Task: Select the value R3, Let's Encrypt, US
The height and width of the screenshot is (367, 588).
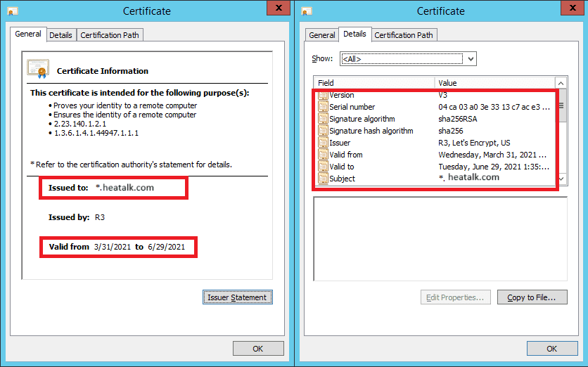Action: coord(474,143)
